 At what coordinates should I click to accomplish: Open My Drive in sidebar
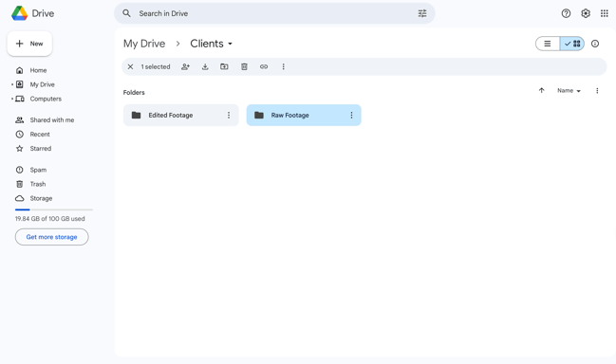pyautogui.click(x=42, y=84)
